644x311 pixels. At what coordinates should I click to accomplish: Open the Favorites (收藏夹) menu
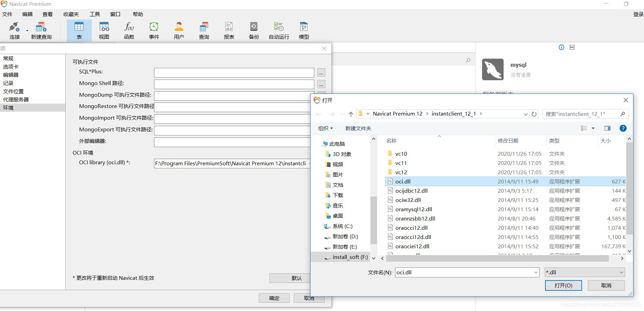[71, 14]
